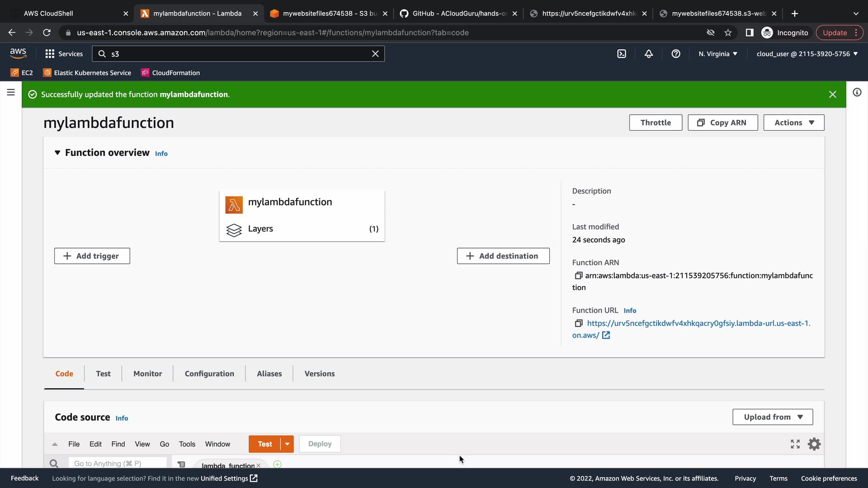Click the notifications bell icon
This screenshot has width=868, height=488.
[x=649, y=54]
